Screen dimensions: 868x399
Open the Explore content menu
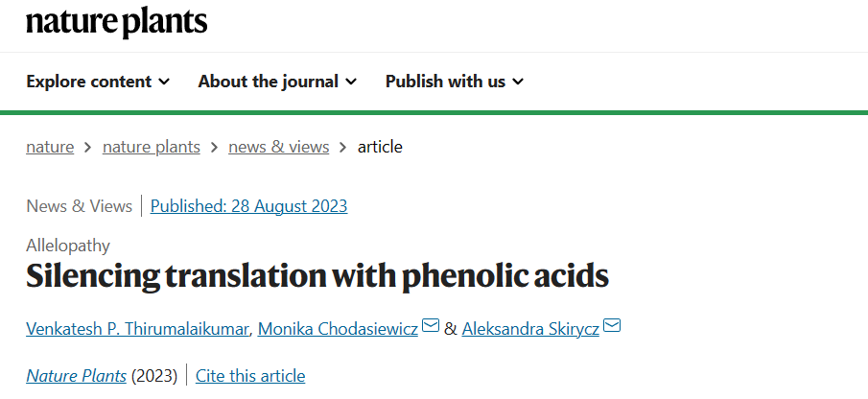point(98,82)
